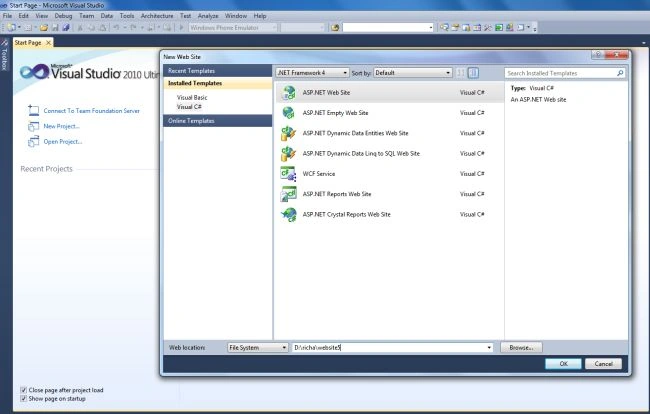The image size is (650, 414).
Task: Click the Add New Item toolbar icon
Action: (28, 28)
